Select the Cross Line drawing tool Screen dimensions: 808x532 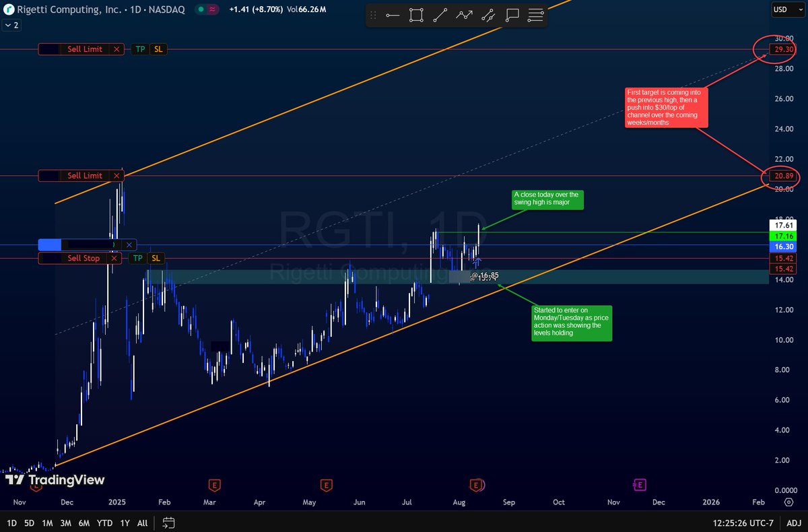point(488,15)
